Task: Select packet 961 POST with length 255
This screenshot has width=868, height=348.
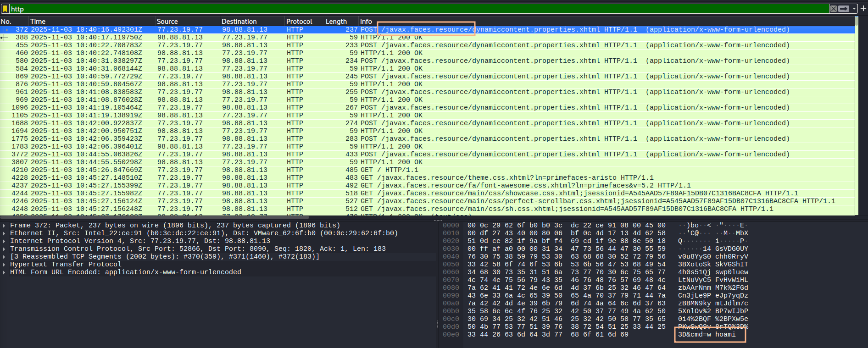Action: [427, 92]
